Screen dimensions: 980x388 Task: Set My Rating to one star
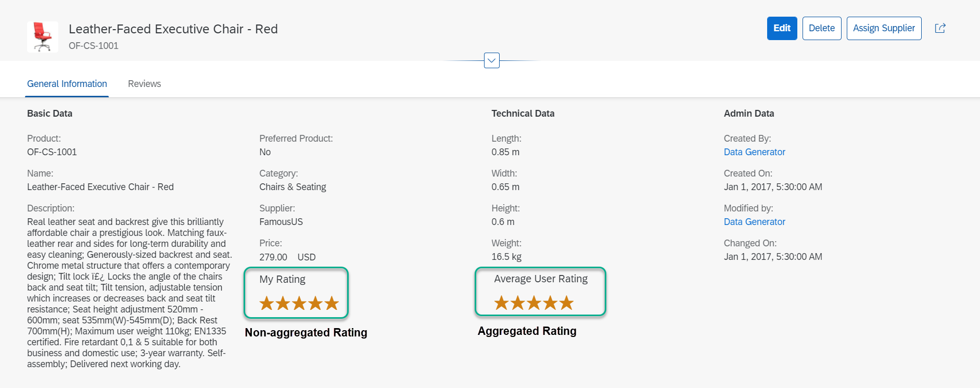(x=266, y=303)
